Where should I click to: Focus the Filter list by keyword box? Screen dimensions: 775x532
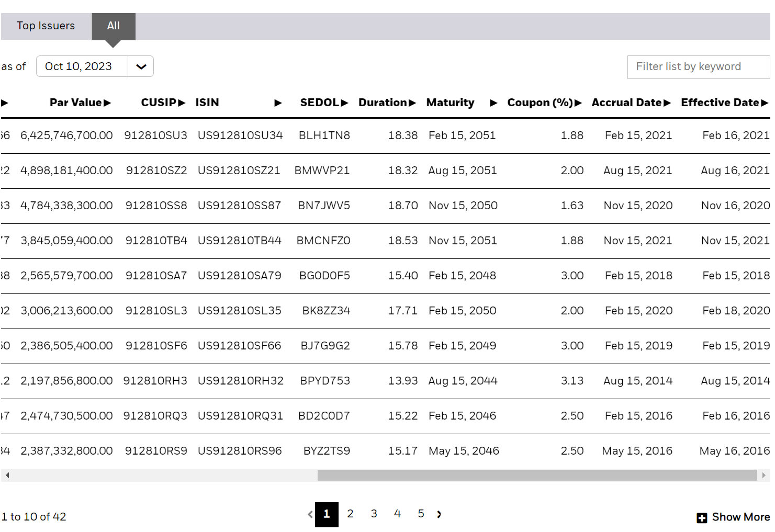click(699, 67)
